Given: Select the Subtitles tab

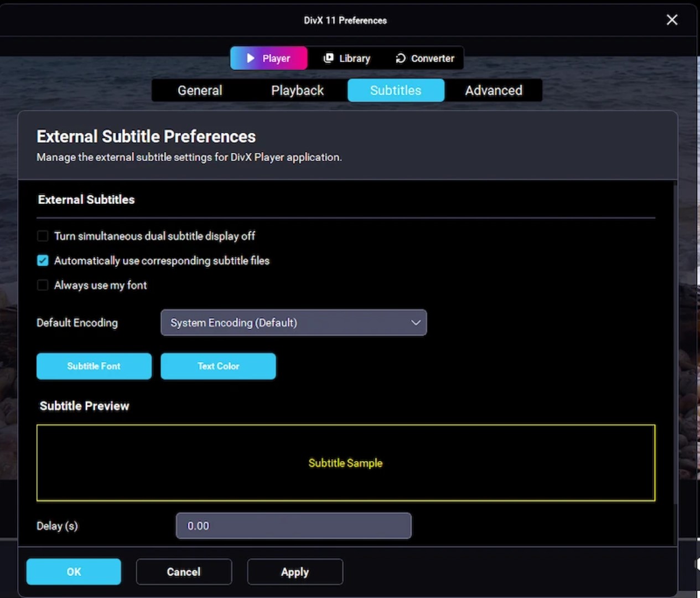Looking at the screenshot, I should 396,90.
